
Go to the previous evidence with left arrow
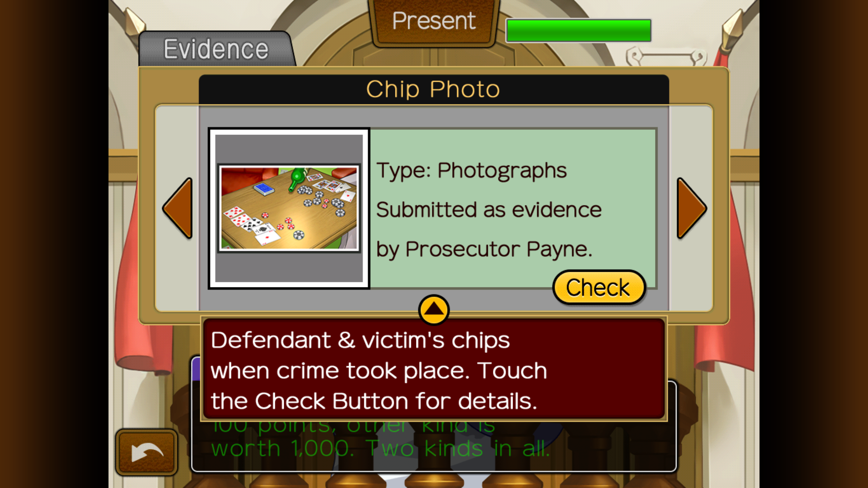click(x=178, y=208)
